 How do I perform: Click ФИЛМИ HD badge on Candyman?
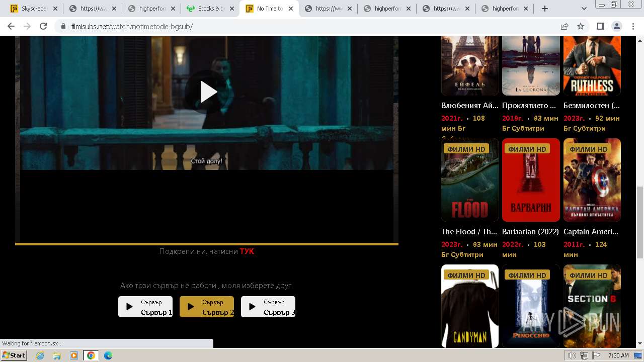click(x=466, y=275)
